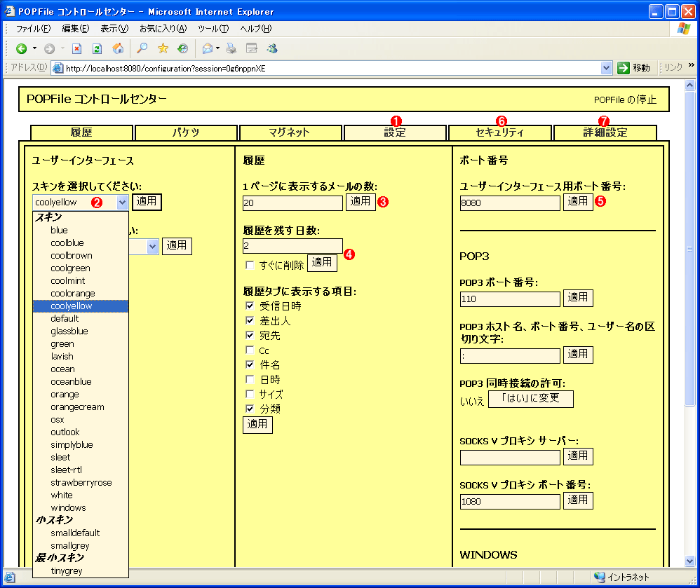This screenshot has width=700, height=588.
Task: Click the Windows flag logo throbber
Action: 683,29
